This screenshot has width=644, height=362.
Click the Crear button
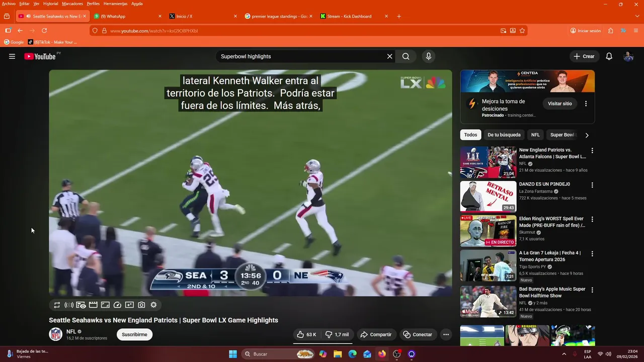(584, 56)
